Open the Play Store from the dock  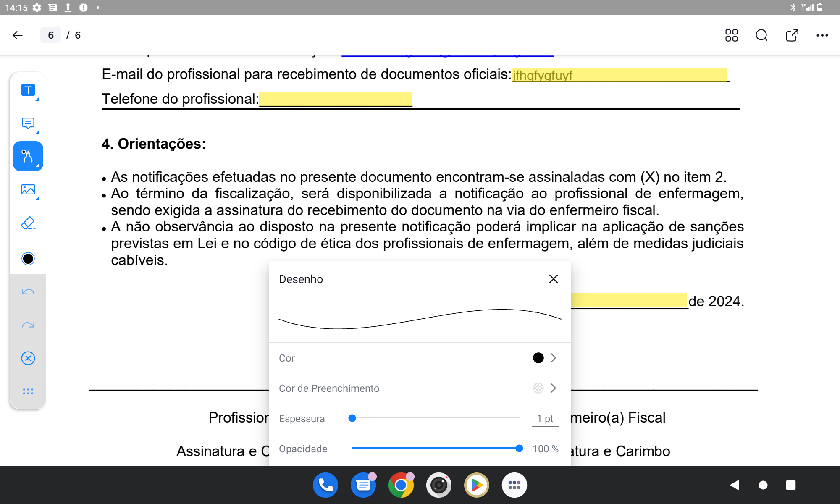coord(477,485)
